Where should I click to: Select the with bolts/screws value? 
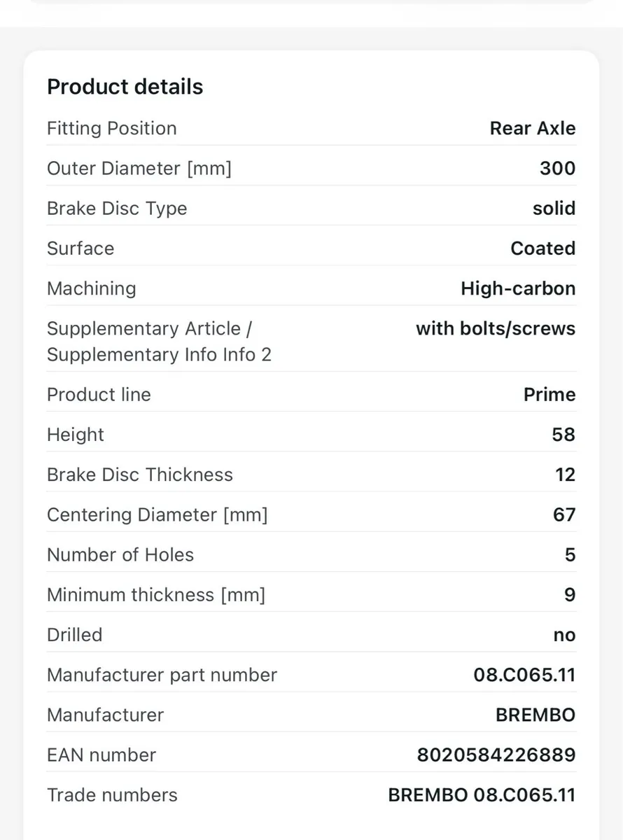click(496, 328)
